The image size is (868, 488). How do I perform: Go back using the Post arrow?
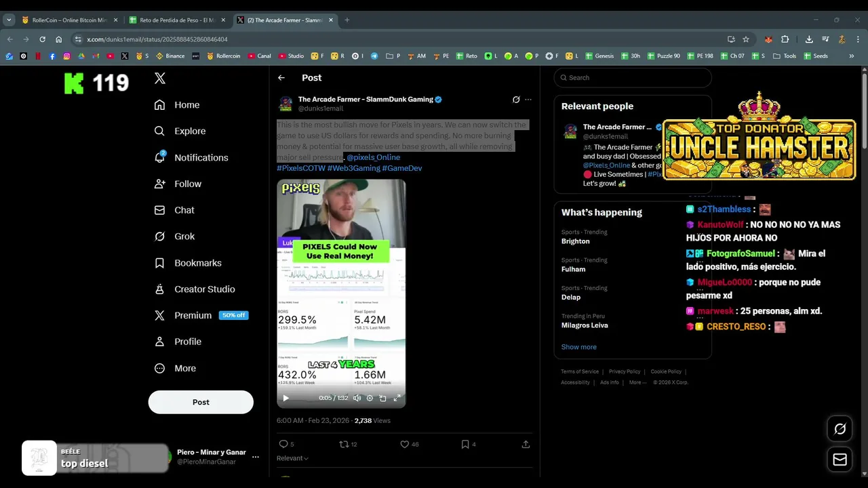tap(281, 78)
